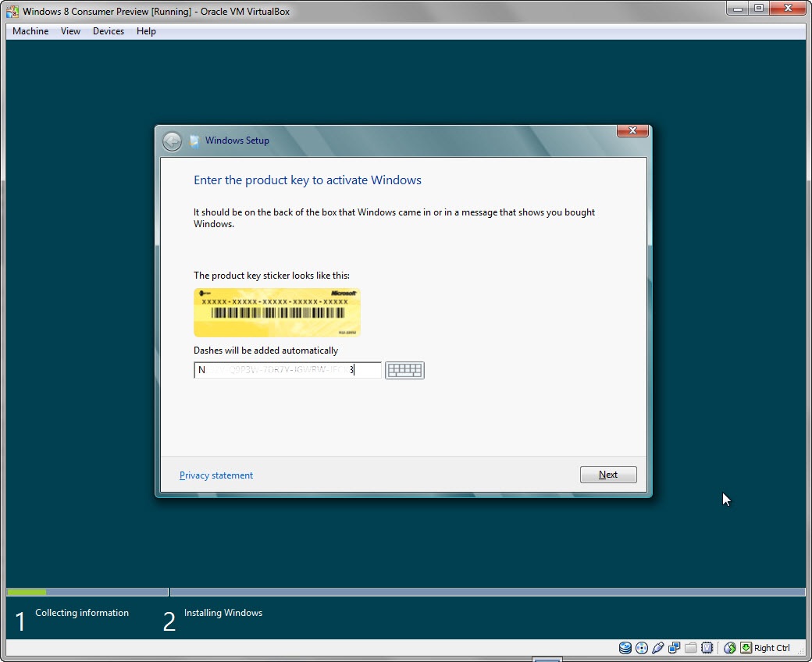The height and width of the screenshot is (662, 812).
Task: Click the shared folders icon in the status bar
Action: coord(691,648)
